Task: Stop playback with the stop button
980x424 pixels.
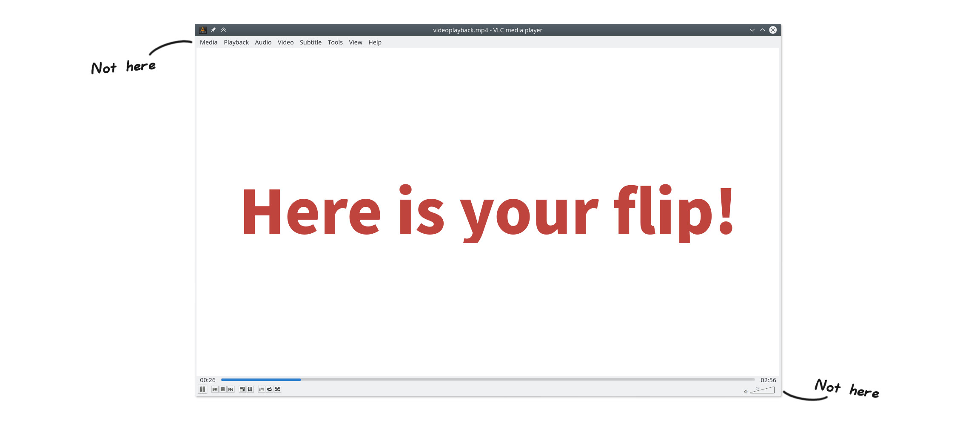Action: coord(223,390)
